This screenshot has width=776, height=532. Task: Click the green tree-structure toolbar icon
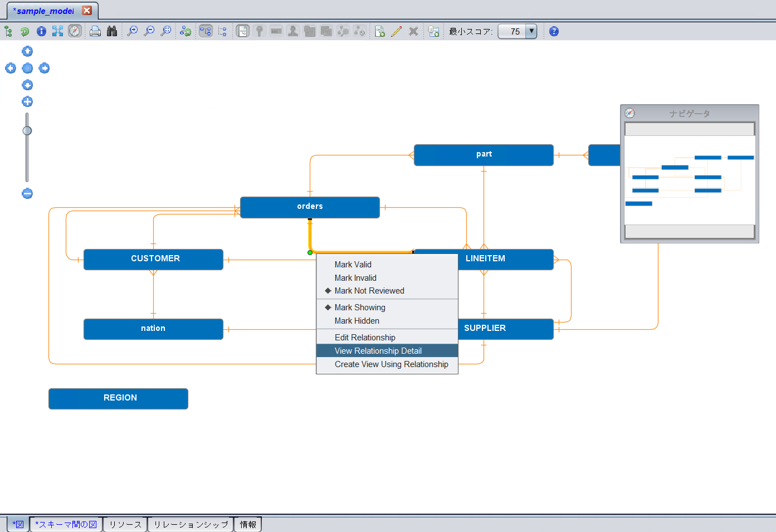coord(8,31)
